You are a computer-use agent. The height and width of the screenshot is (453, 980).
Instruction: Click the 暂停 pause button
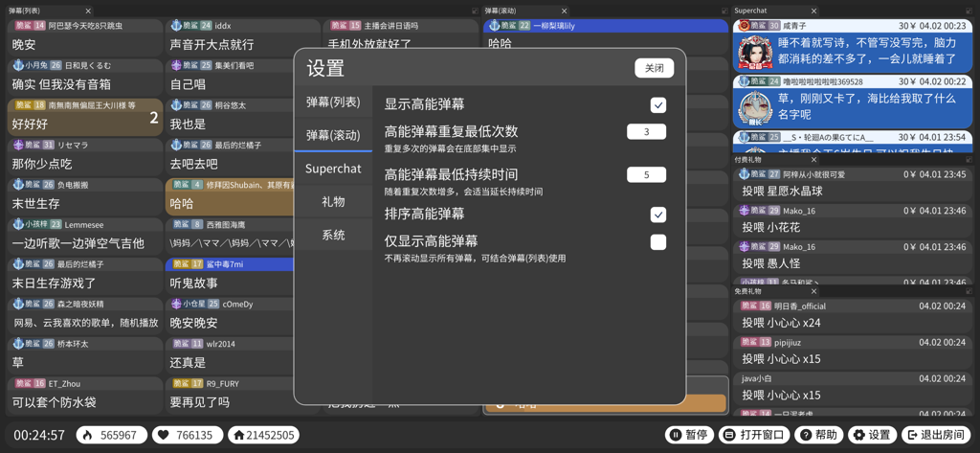(x=689, y=435)
